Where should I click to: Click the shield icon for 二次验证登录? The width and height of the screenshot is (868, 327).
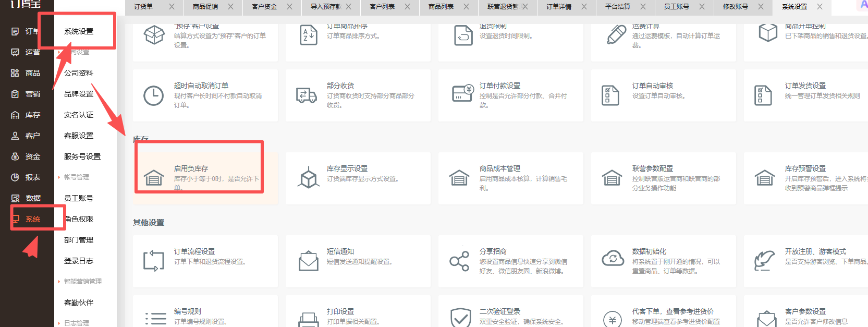[x=461, y=318]
